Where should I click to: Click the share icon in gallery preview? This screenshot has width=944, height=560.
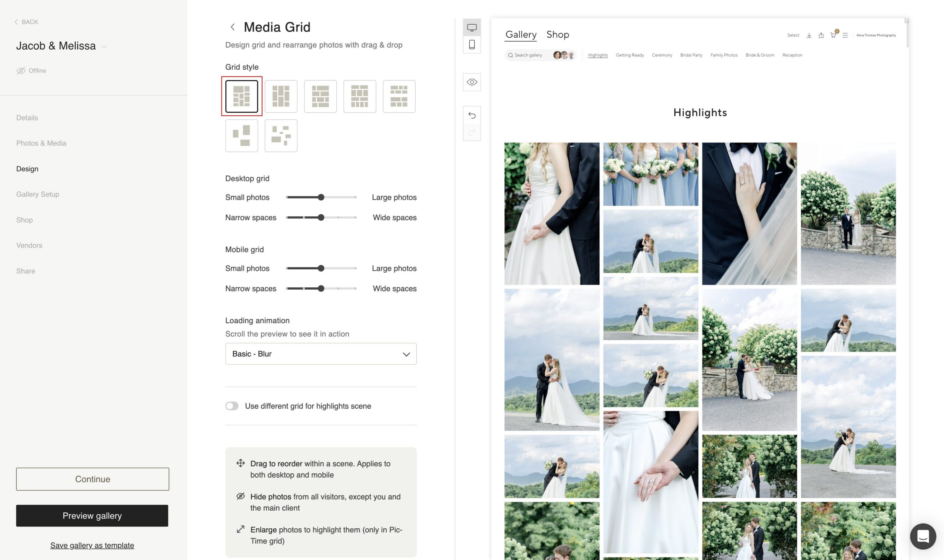point(821,35)
